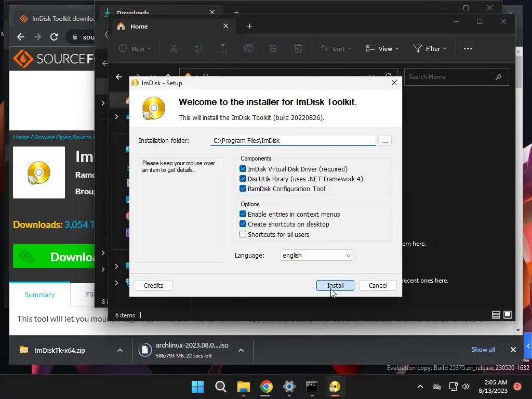This screenshot has height=399, width=532.
Task: Switch Explorer to details view layout
Action: pos(496,315)
